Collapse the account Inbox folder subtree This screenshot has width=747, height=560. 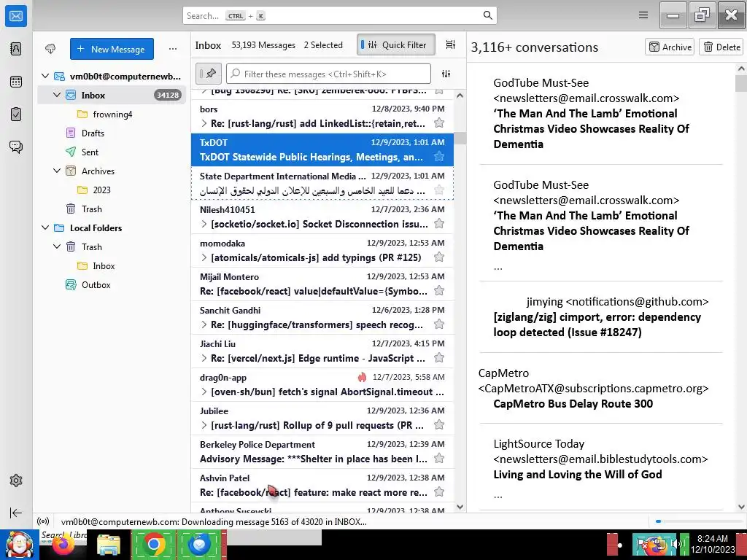(x=57, y=95)
